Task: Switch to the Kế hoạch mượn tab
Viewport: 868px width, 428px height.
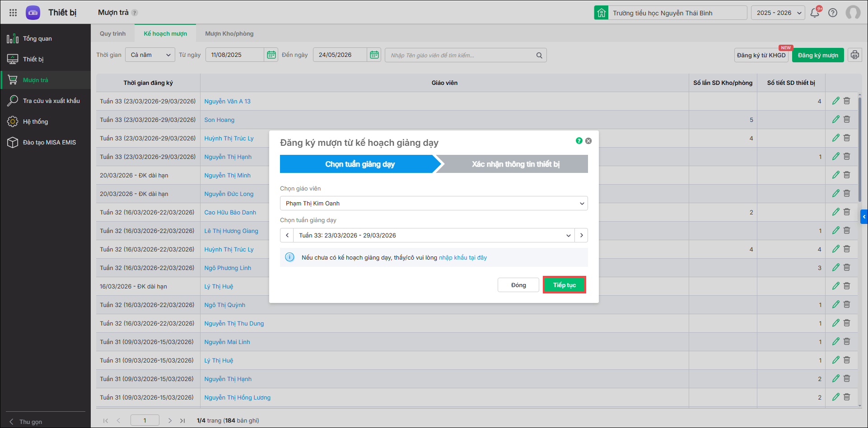Action: pos(165,33)
